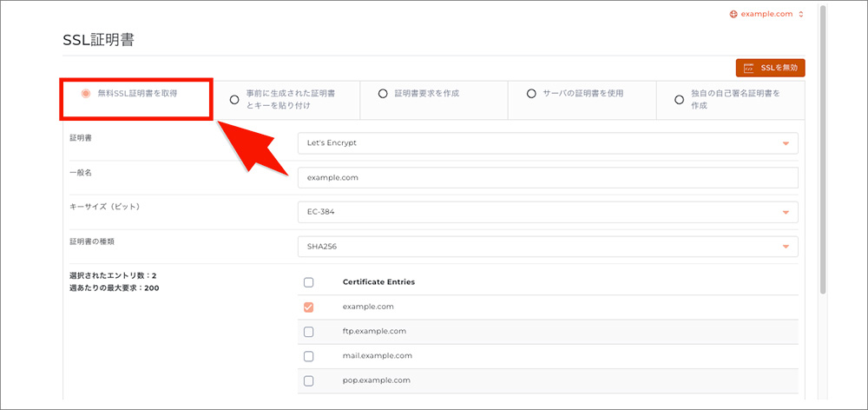Click the SSLを無効 button
The height and width of the screenshot is (410, 868).
pyautogui.click(x=770, y=68)
